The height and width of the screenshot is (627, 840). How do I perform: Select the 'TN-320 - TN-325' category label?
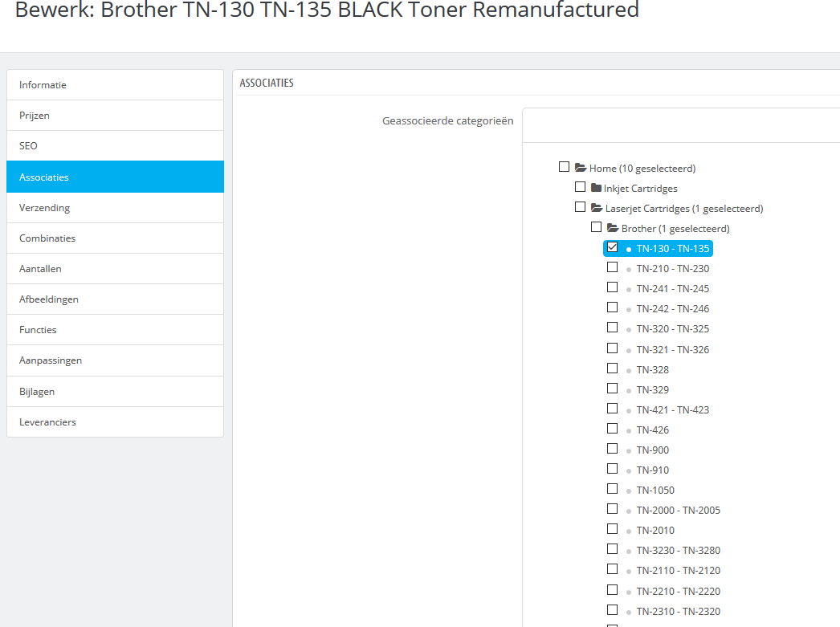click(673, 329)
